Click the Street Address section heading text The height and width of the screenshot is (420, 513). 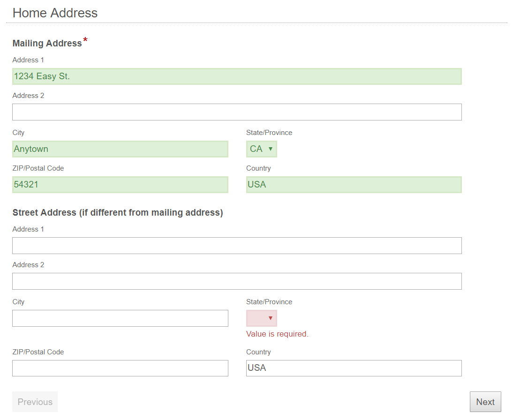(x=117, y=213)
